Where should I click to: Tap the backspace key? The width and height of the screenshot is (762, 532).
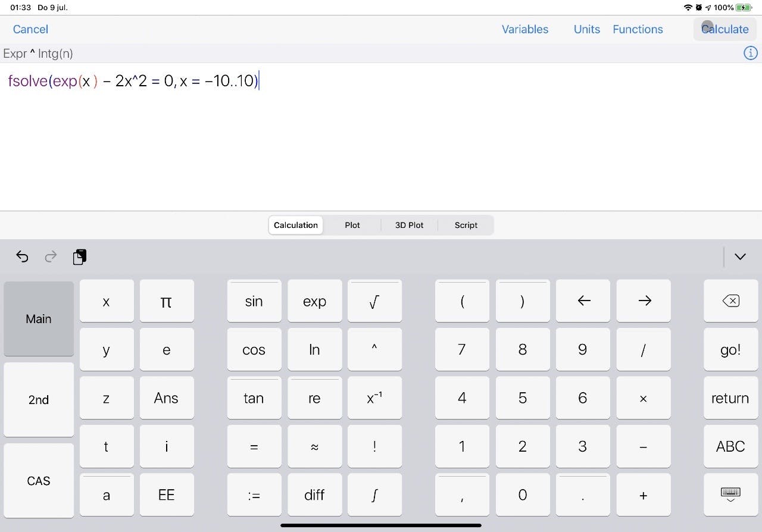coord(730,301)
